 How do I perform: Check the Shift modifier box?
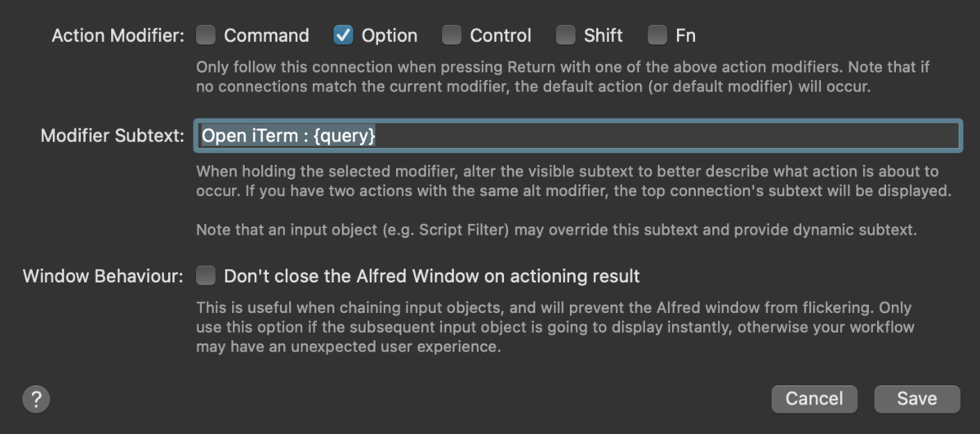[566, 35]
